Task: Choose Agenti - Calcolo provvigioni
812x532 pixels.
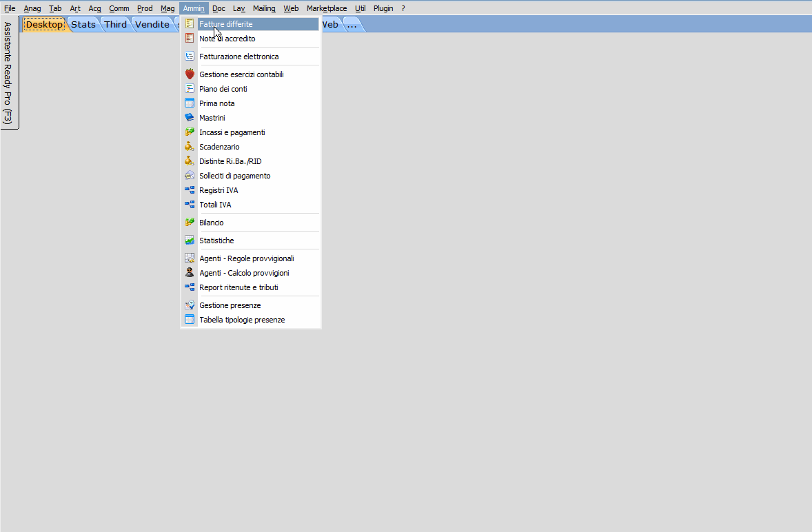Action: tap(251, 273)
